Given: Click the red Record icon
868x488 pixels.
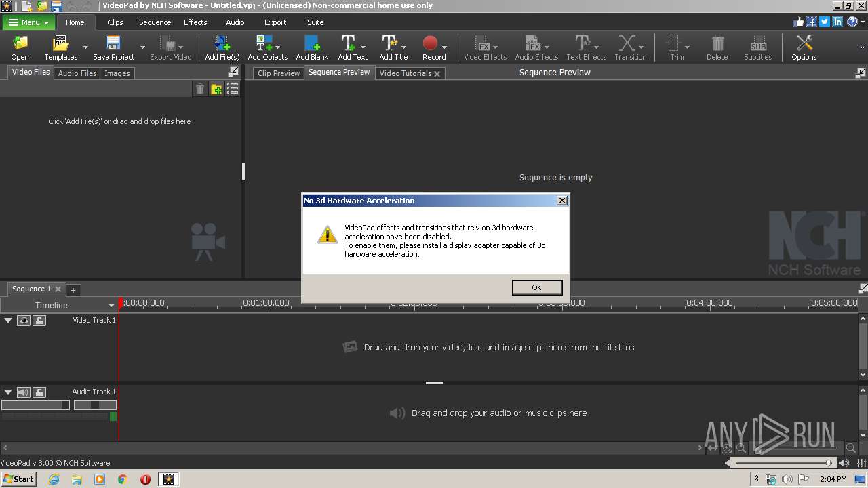Looking at the screenshot, I should pos(430,44).
